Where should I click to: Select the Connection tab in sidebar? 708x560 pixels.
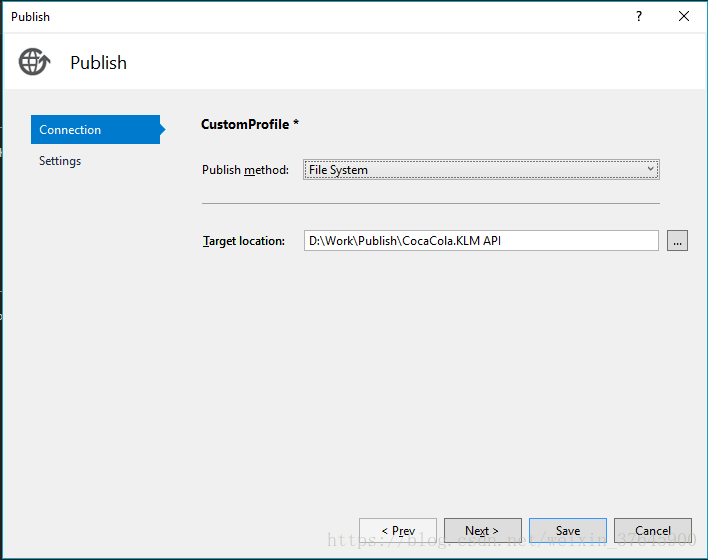click(95, 130)
